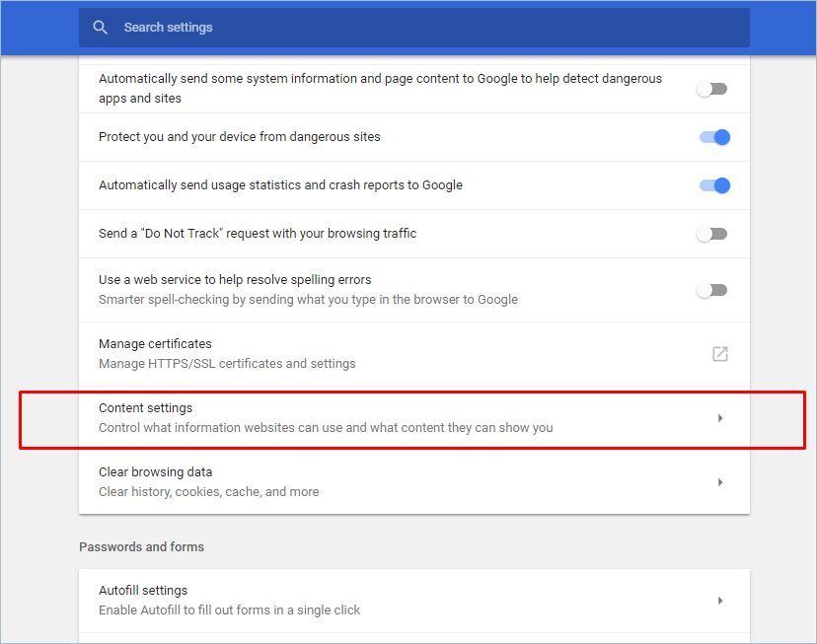817x644 pixels.
Task: Click the Manage certificates title text
Action: pyautogui.click(x=155, y=344)
